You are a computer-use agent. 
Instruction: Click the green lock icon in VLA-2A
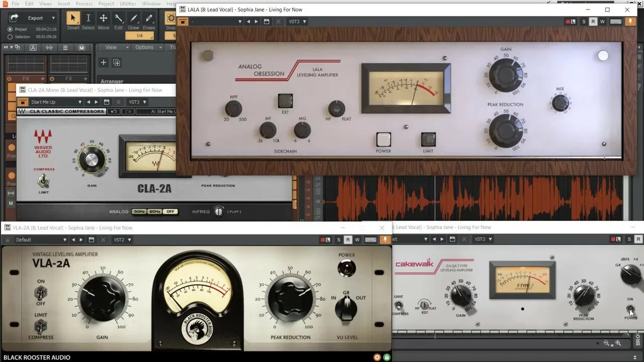coord(386,357)
